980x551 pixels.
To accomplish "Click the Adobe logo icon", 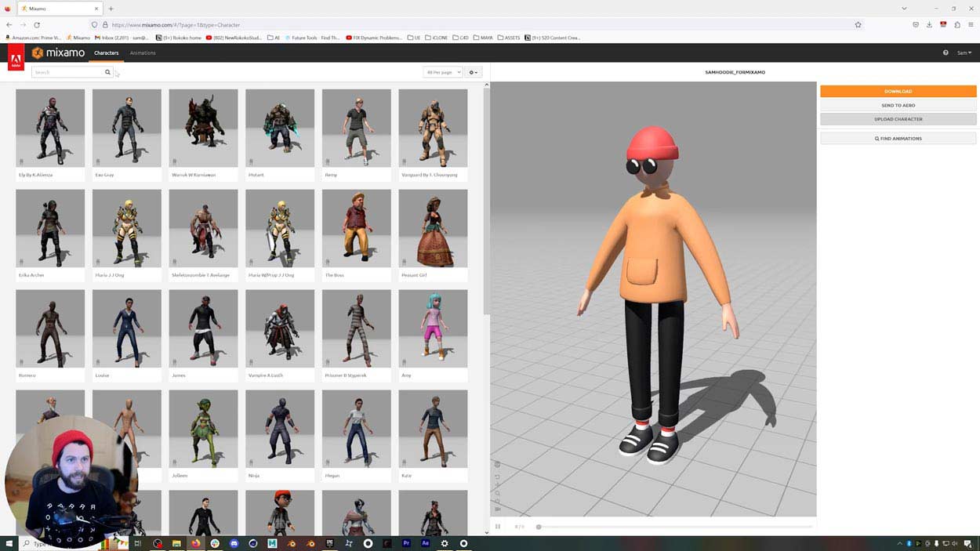I will pos(16,58).
